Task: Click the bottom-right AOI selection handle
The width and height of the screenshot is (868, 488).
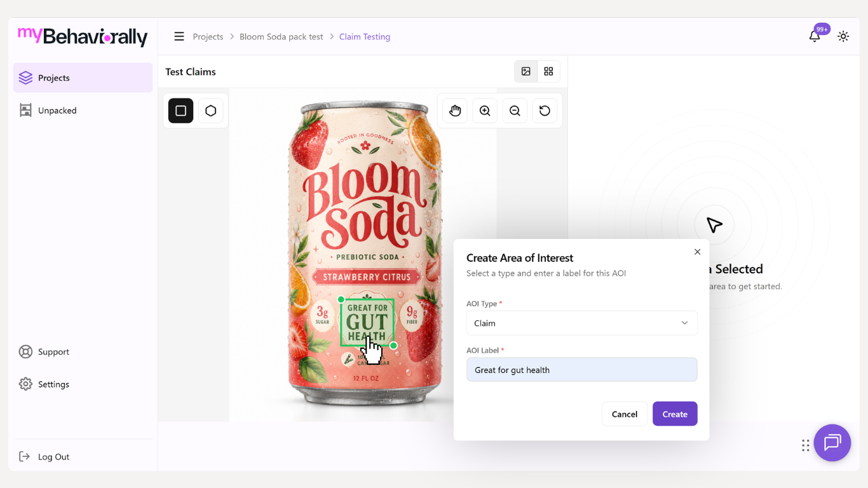Action: pyautogui.click(x=393, y=346)
